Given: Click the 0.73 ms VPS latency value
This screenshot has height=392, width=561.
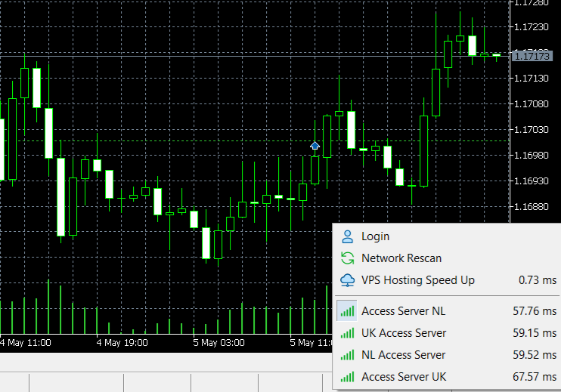Looking at the screenshot, I should coord(538,280).
